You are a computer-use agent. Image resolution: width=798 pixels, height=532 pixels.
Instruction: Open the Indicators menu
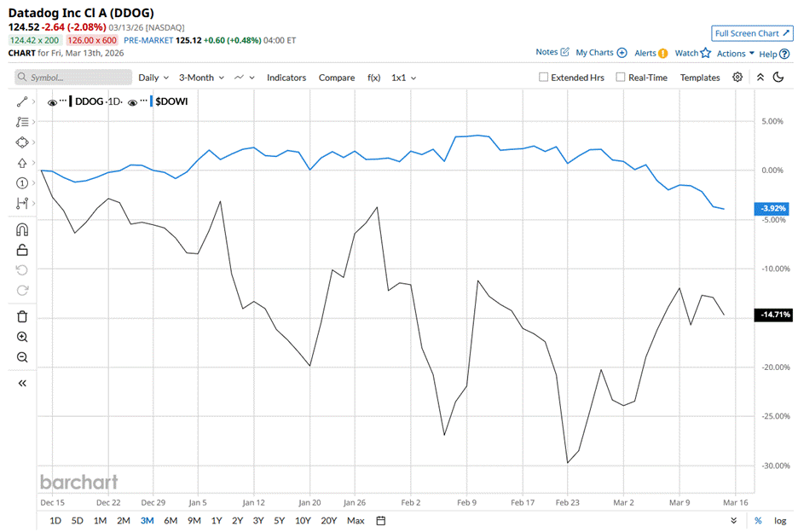tap(286, 78)
